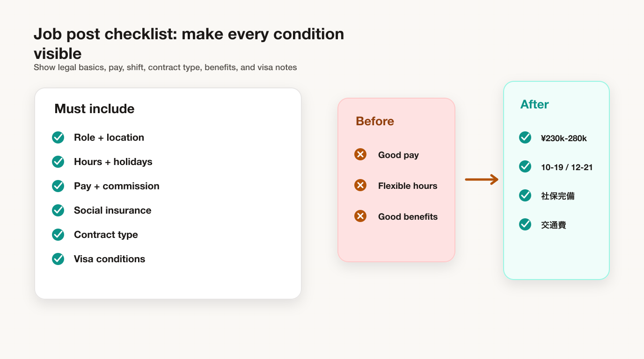Viewport: 644px width, 359px height.
Task: Click the Flexible hours text
Action: pyautogui.click(x=408, y=186)
